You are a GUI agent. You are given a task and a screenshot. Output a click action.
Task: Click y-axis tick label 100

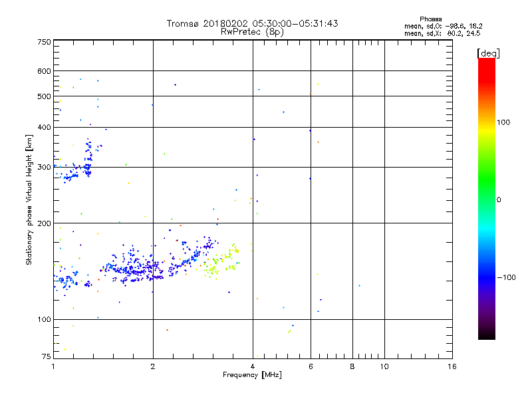point(44,320)
